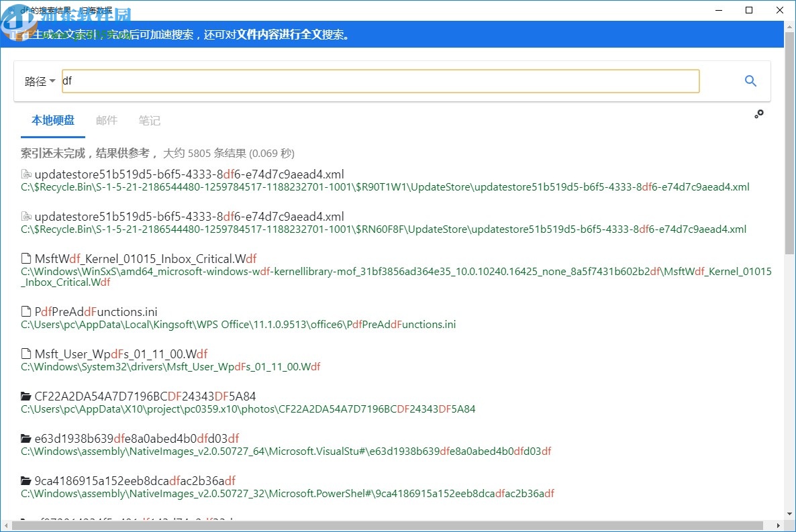
Task: Click the $RN60F8F Recycle.Bin path
Action: pos(383,229)
